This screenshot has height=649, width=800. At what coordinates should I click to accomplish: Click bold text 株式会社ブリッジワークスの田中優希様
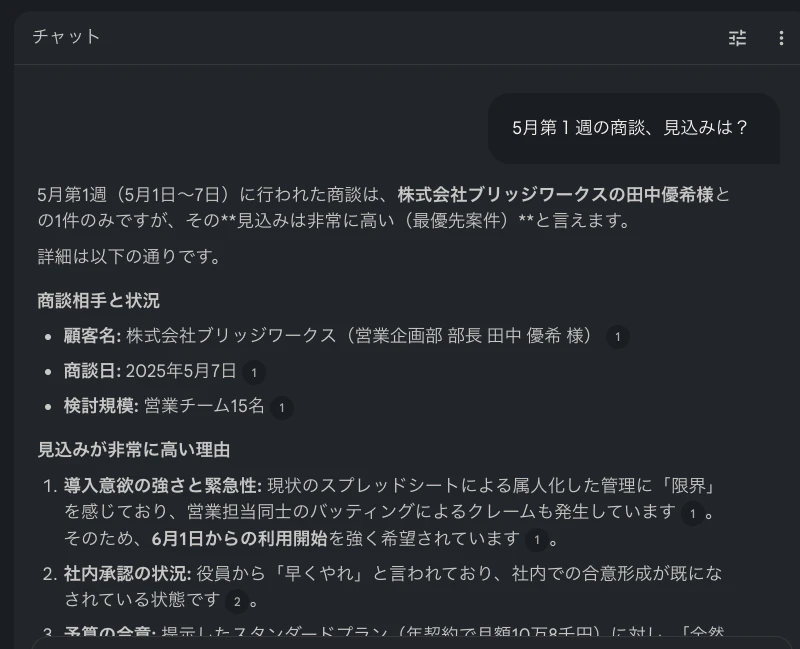[x=555, y=194]
